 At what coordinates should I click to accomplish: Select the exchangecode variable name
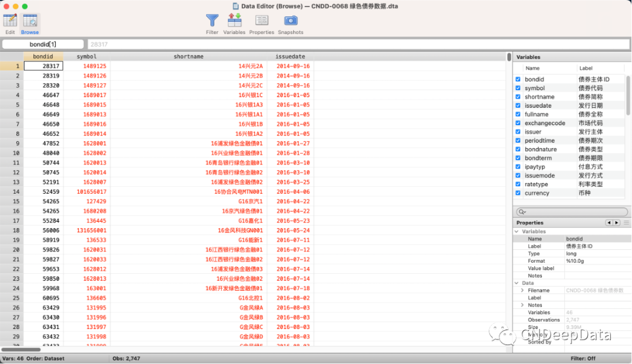545,123
